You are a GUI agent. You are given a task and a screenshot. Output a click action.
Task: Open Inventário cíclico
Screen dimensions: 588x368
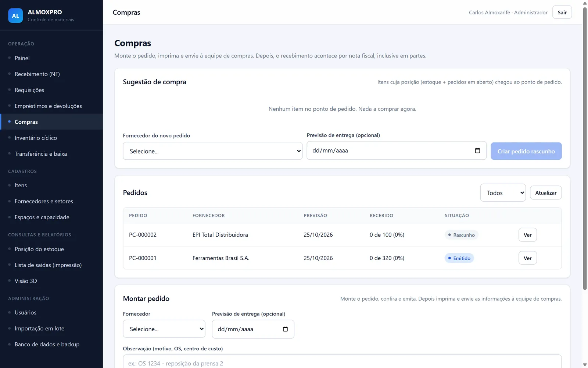(x=51, y=138)
